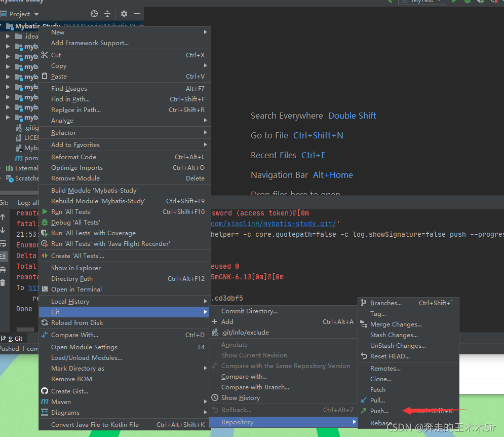Choose Load/Unload Modules menu item
This screenshot has width=504, height=437.
click(x=125, y=357)
